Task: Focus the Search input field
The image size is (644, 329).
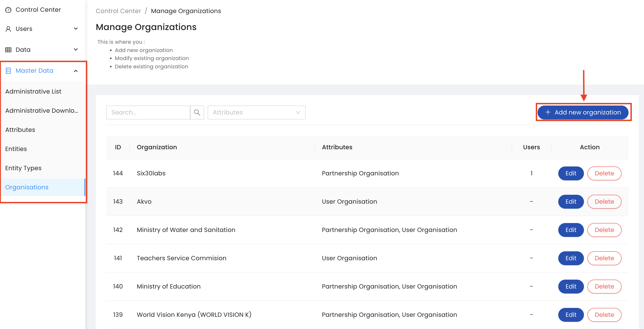Action: [148, 112]
